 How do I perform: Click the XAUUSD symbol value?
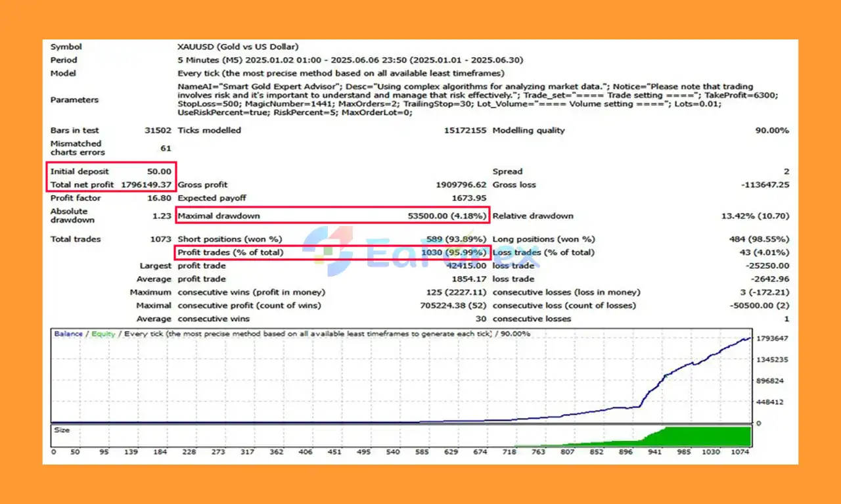[238, 47]
